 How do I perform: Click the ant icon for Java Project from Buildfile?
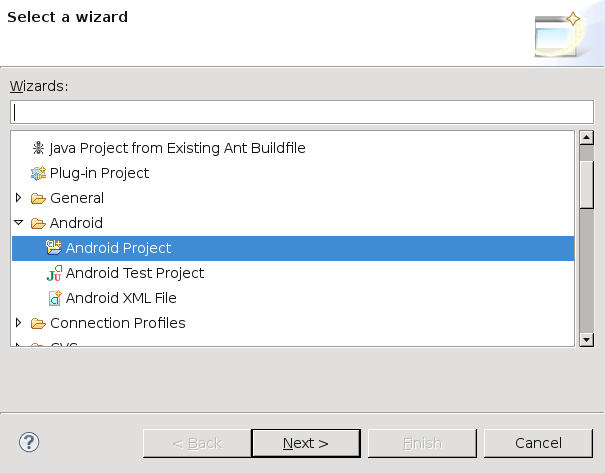click(38, 148)
